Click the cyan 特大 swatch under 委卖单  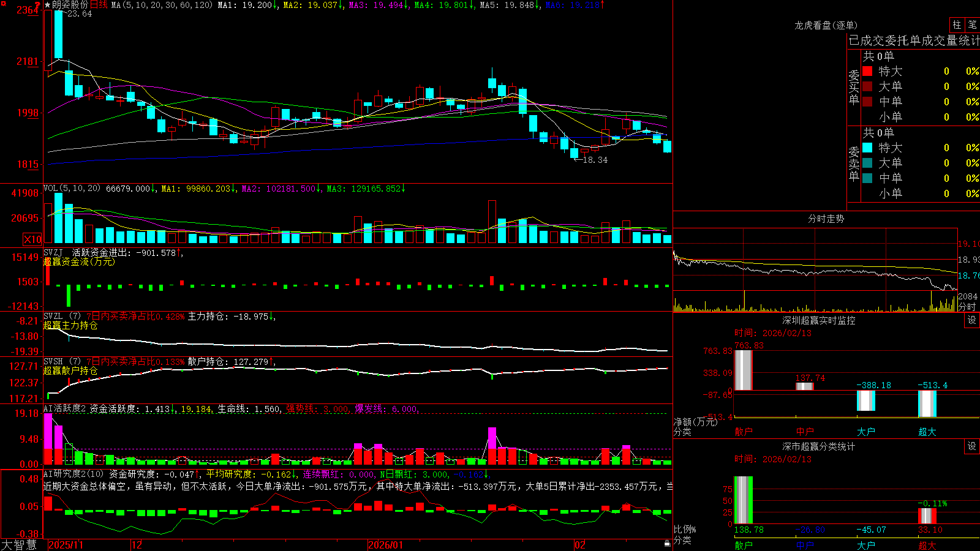pyautogui.click(x=867, y=148)
